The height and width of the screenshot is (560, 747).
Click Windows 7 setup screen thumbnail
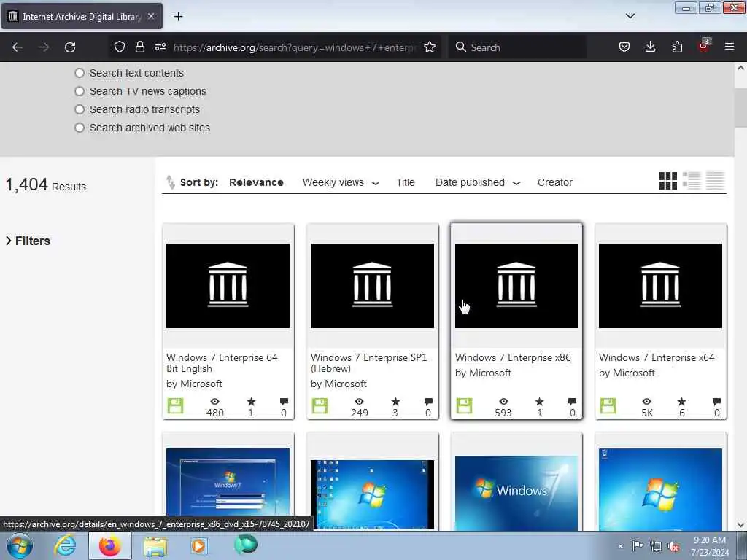click(x=228, y=489)
